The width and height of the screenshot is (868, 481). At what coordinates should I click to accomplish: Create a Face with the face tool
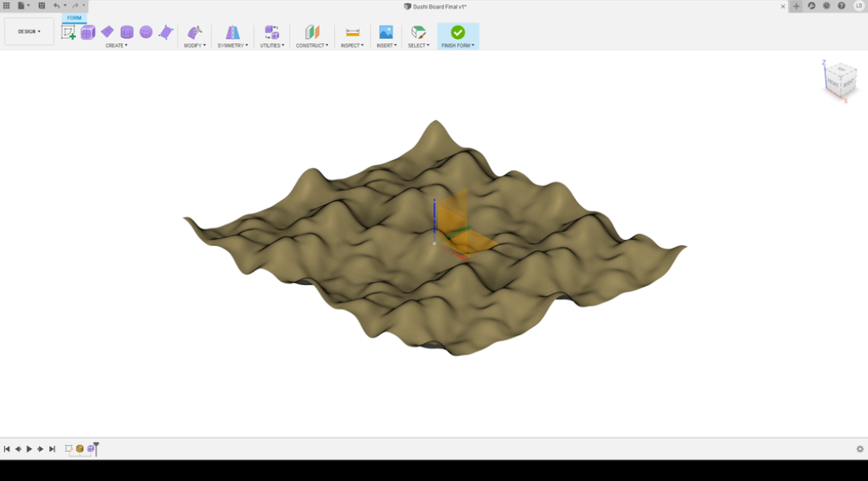[166, 33]
